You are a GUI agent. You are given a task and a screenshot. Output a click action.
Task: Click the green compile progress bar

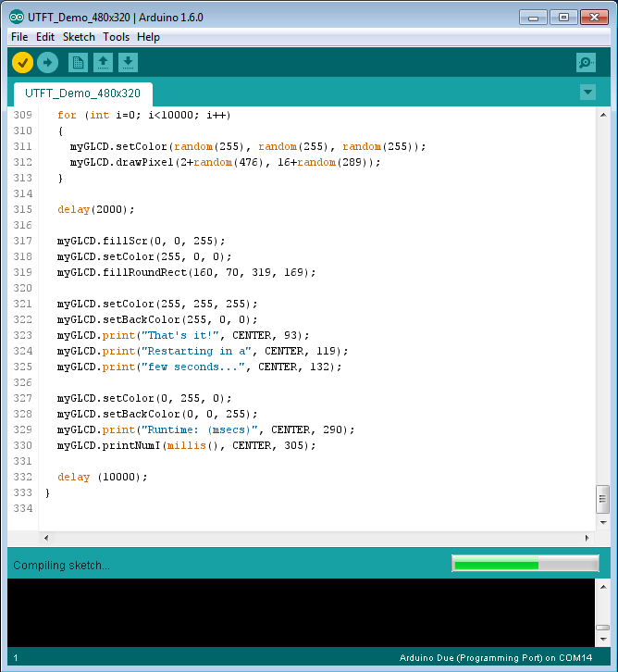[x=525, y=565]
